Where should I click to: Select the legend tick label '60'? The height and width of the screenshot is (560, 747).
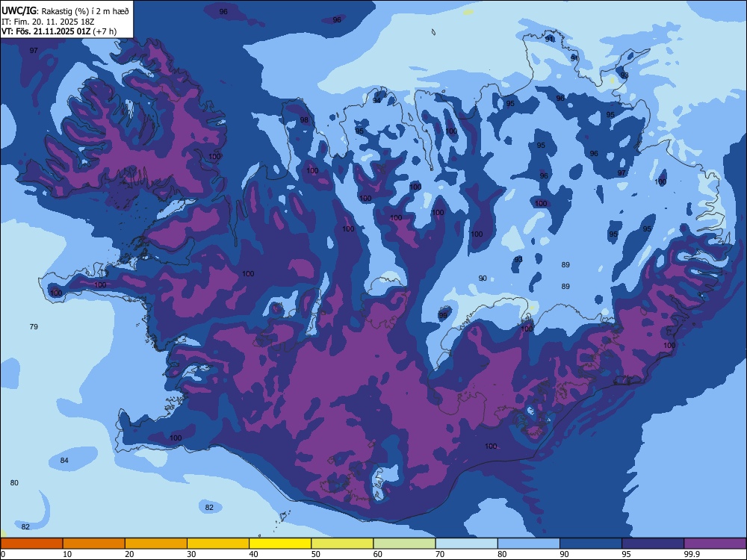pos(378,554)
